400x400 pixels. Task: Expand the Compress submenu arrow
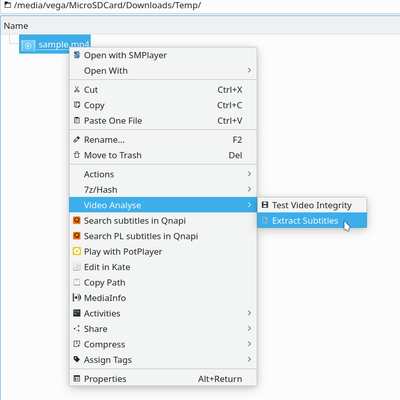249,344
